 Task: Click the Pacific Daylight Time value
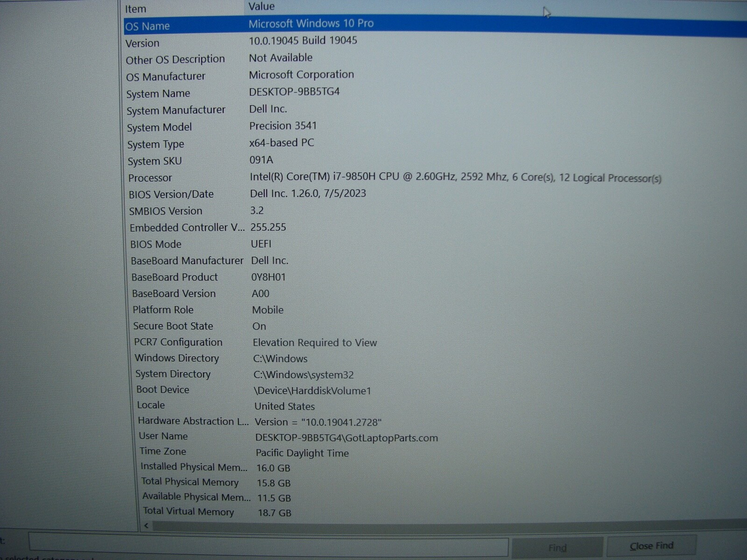pos(302,453)
